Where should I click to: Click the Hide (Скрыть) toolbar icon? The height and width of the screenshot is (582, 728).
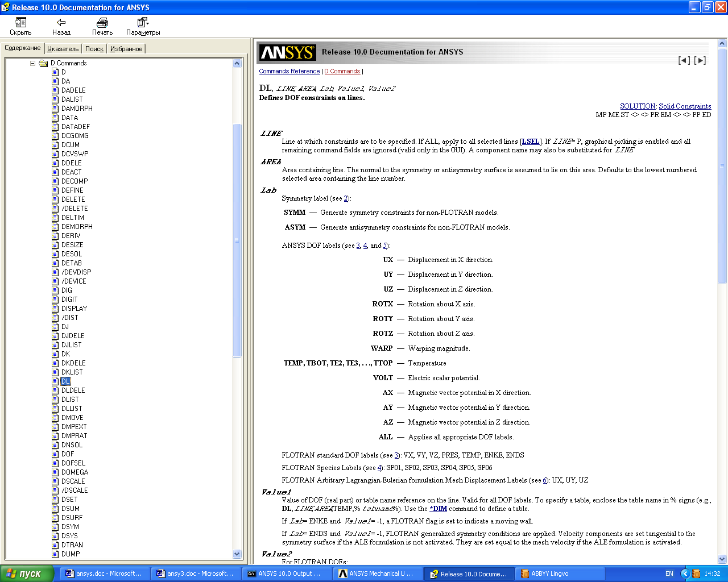click(20, 22)
